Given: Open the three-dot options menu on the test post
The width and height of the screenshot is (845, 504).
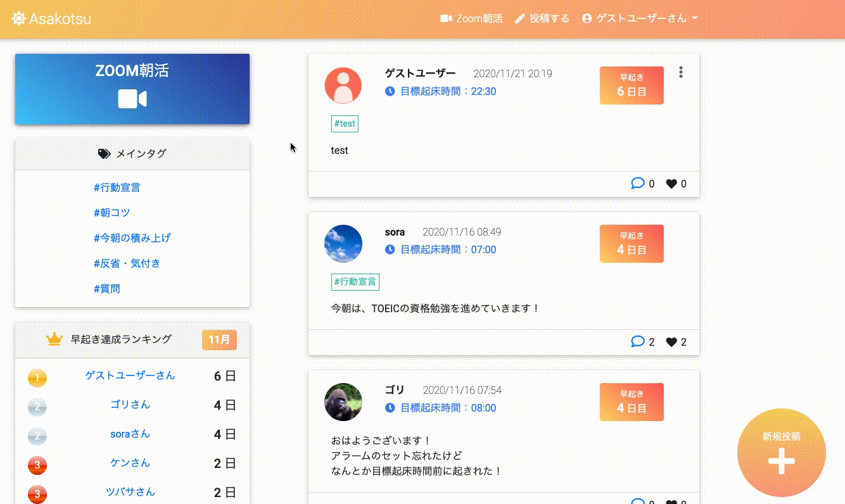Looking at the screenshot, I should [x=680, y=72].
